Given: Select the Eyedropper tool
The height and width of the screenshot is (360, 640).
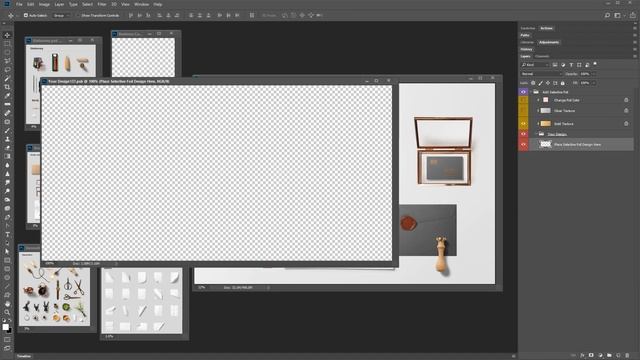Looking at the screenshot, I should point(7,96).
